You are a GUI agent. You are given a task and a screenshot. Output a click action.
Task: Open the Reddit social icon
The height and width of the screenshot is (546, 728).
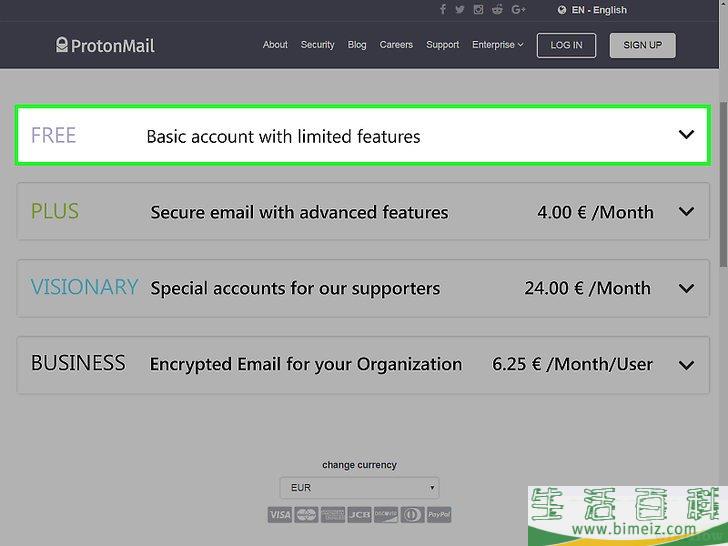tap(497, 9)
